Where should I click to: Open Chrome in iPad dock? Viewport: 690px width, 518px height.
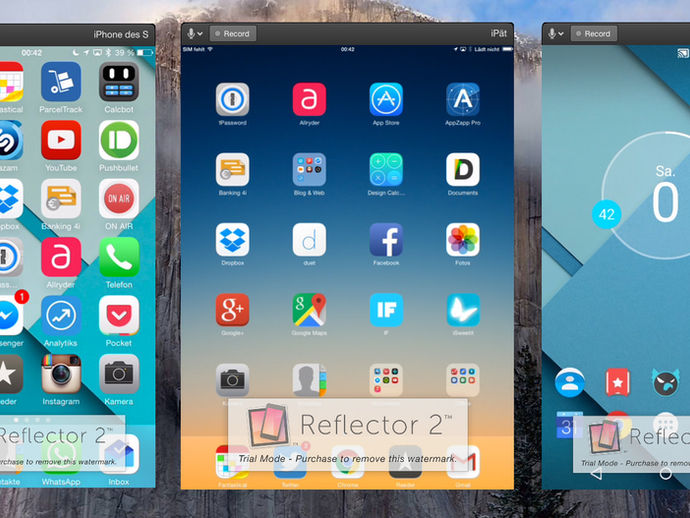[x=348, y=462]
